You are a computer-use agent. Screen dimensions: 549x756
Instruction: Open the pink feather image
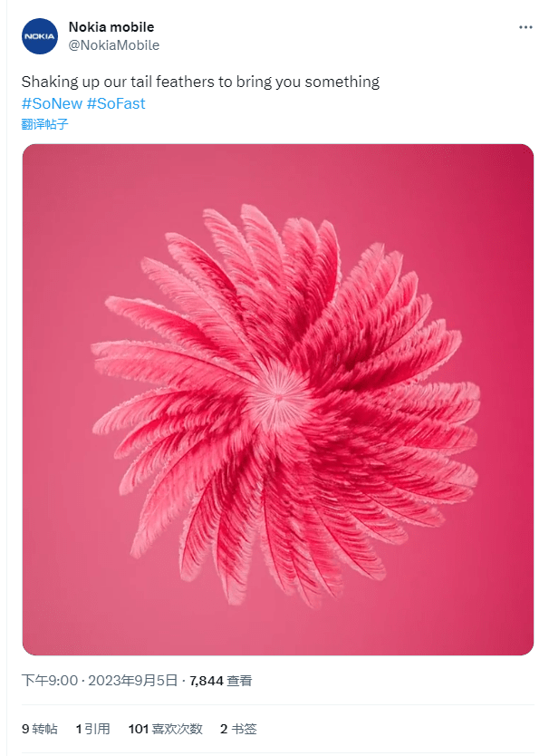277,399
